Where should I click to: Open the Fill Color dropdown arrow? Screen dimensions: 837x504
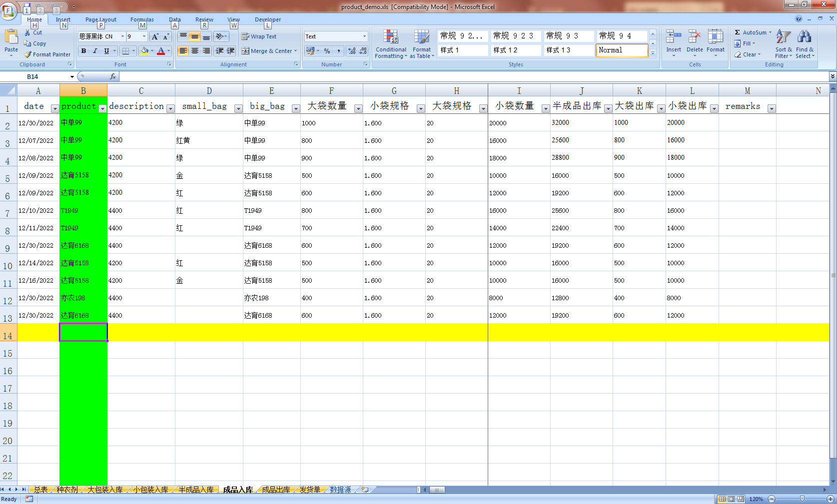pos(152,51)
